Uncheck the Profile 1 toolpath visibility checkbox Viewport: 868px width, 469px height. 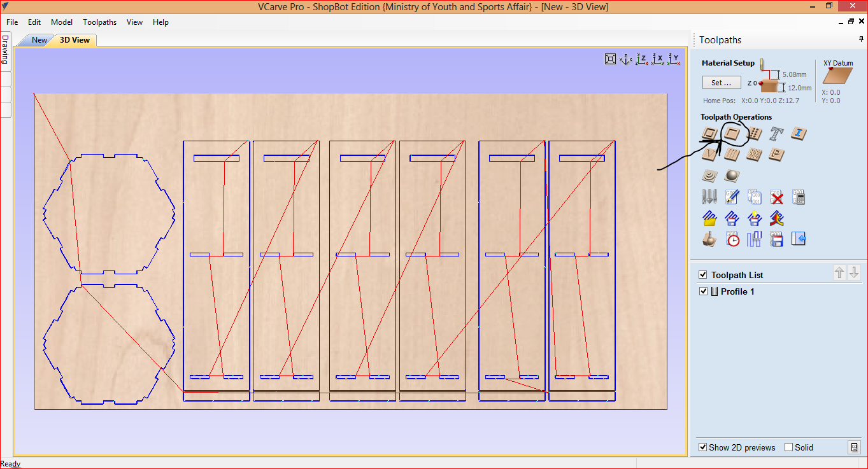coord(703,291)
